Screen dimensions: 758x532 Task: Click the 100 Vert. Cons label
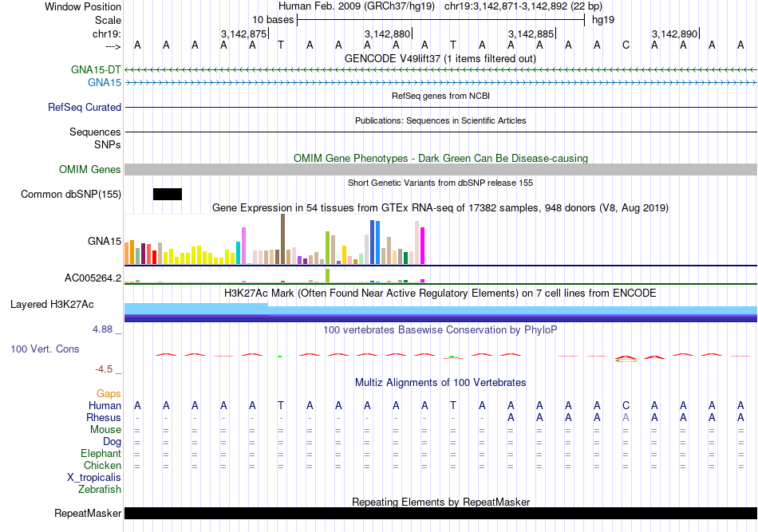pyautogui.click(x=45, y=349)
